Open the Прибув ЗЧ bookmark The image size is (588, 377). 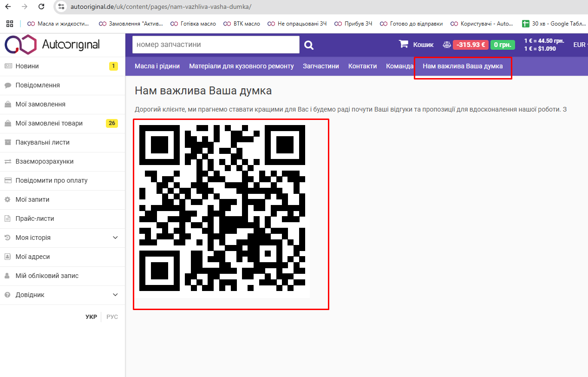[x=353, y=24]
